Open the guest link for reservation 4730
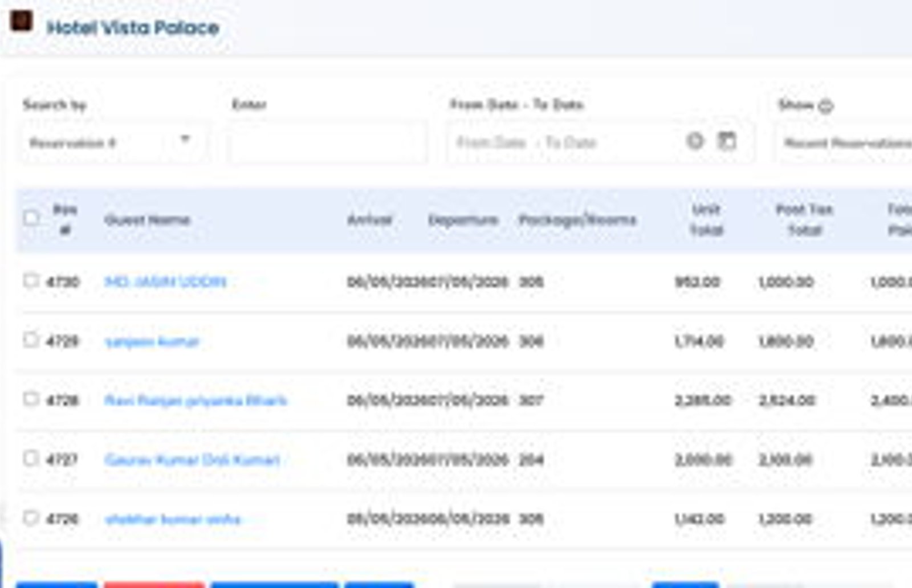This screenshot has width=912, height=588. [x=166, y=281]
